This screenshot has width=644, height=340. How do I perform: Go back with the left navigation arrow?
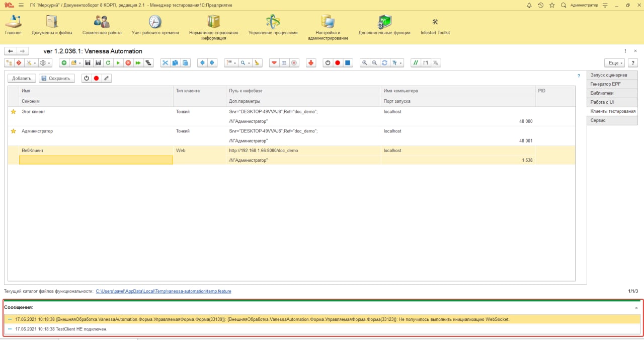pos(10,51)
